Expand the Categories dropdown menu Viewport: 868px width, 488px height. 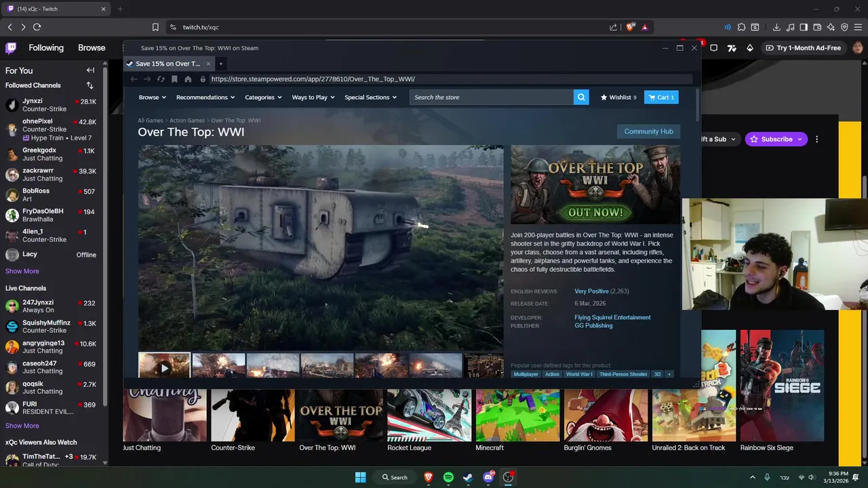263,98
